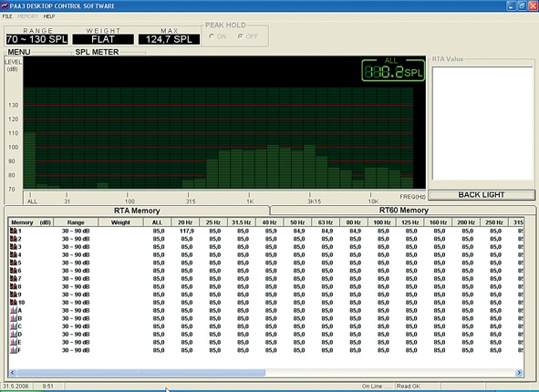Click the ALL column header
Screen dimensions: 539x392
157,222
